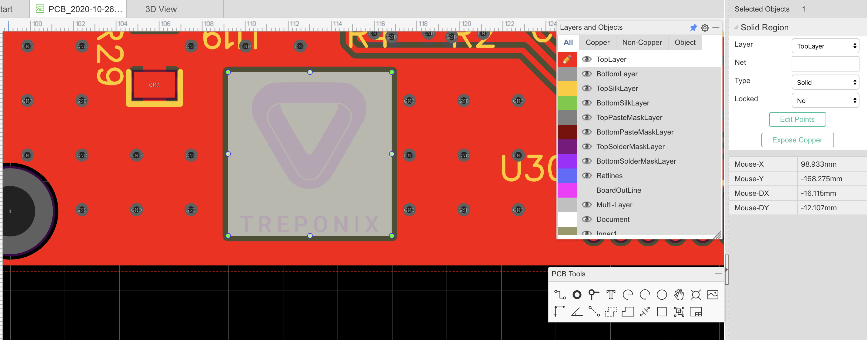Viewport: 868px width, 340px height.
Task: Pin the Layers and Objects panel
Action: point(693,28)
